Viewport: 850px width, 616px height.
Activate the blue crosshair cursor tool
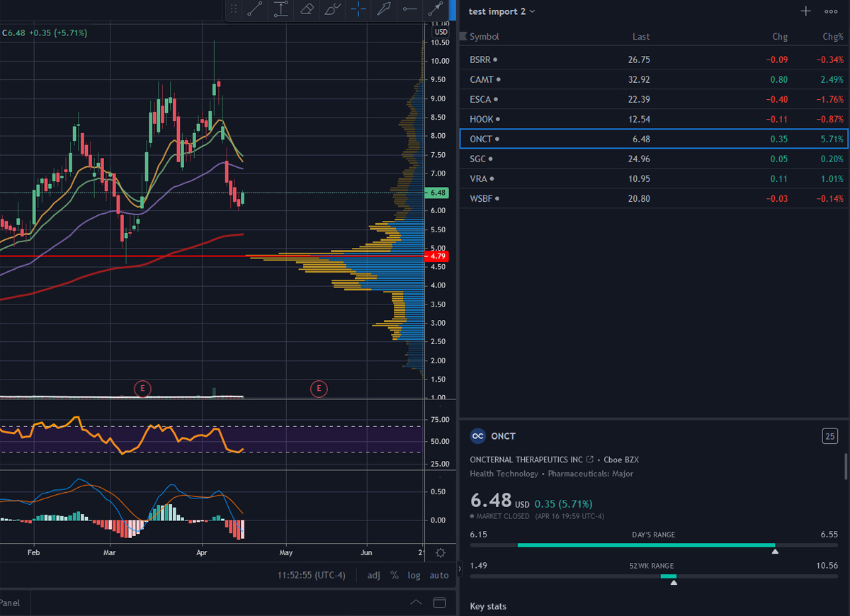coord(359,9)
